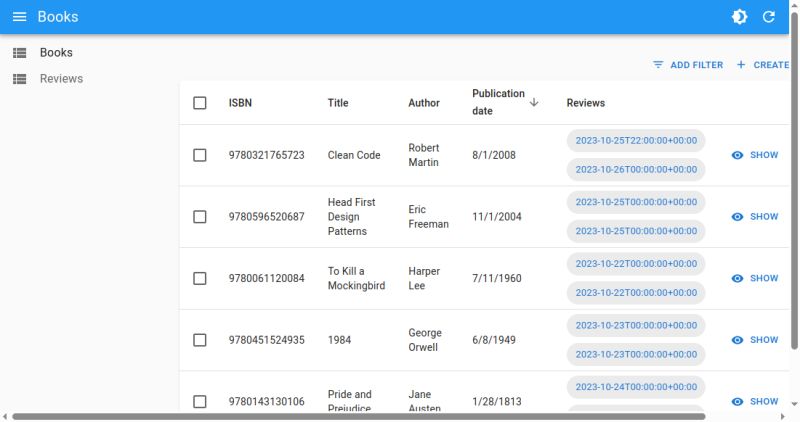Click the publication date 6/8/1949
The image size is (800, 422).
(494, 340)
